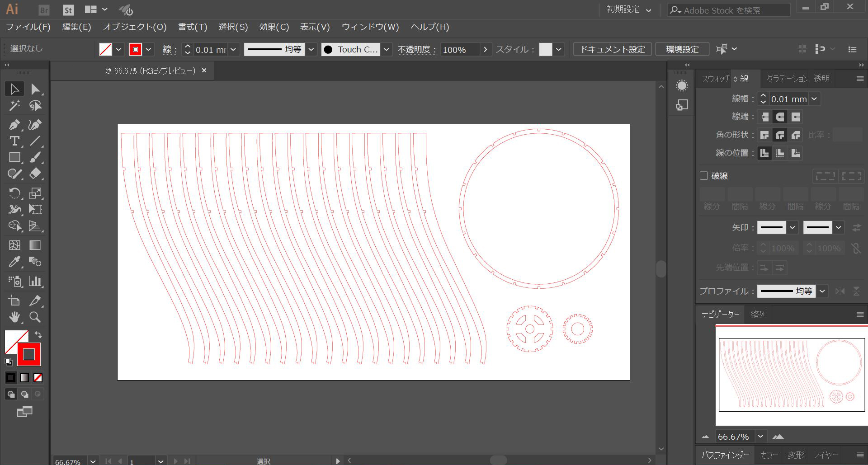Select the Pen tool

click(14, 124)
